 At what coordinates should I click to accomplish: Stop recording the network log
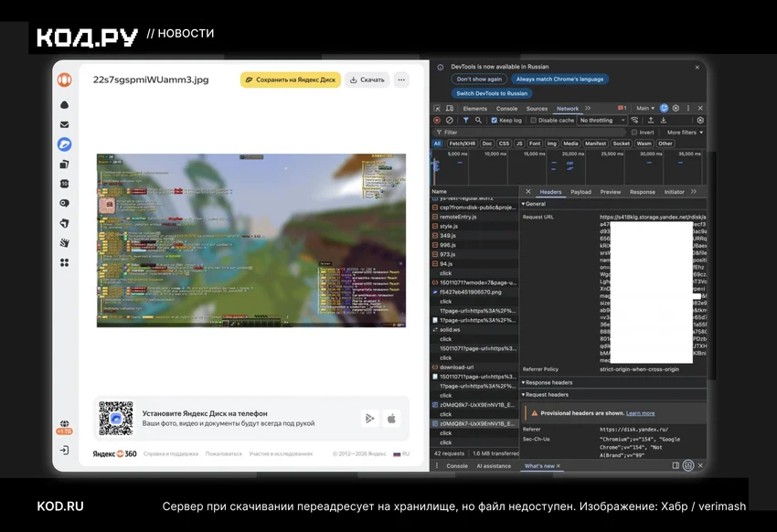[437, 120]
